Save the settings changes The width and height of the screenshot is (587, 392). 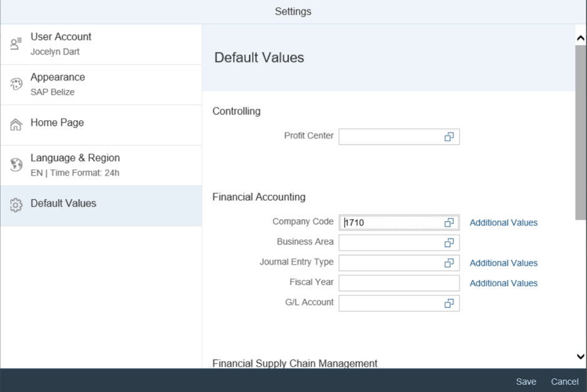(x=526, y=381)
